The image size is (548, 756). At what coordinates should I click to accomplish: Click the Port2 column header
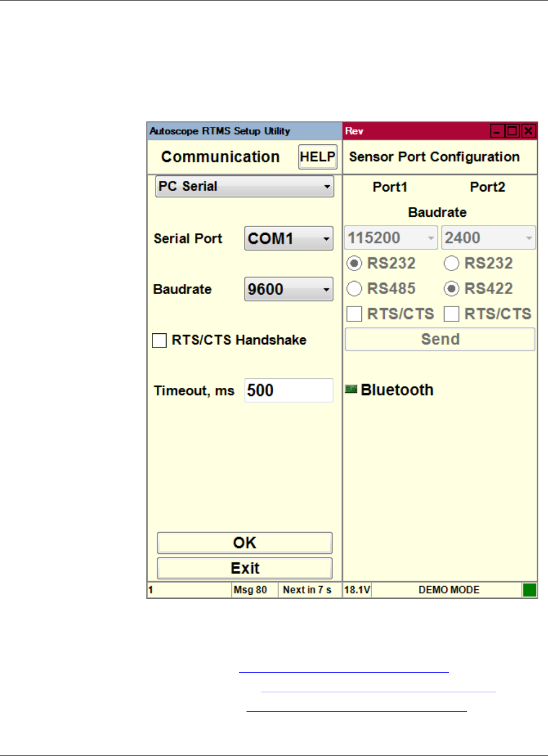pyautogui.click(x=488, y=187)
